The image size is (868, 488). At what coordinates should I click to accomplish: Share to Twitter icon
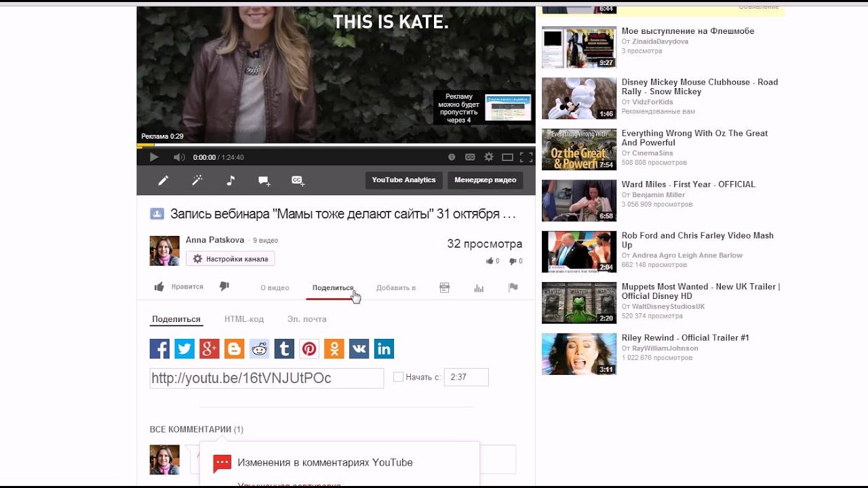click(184, 349)
